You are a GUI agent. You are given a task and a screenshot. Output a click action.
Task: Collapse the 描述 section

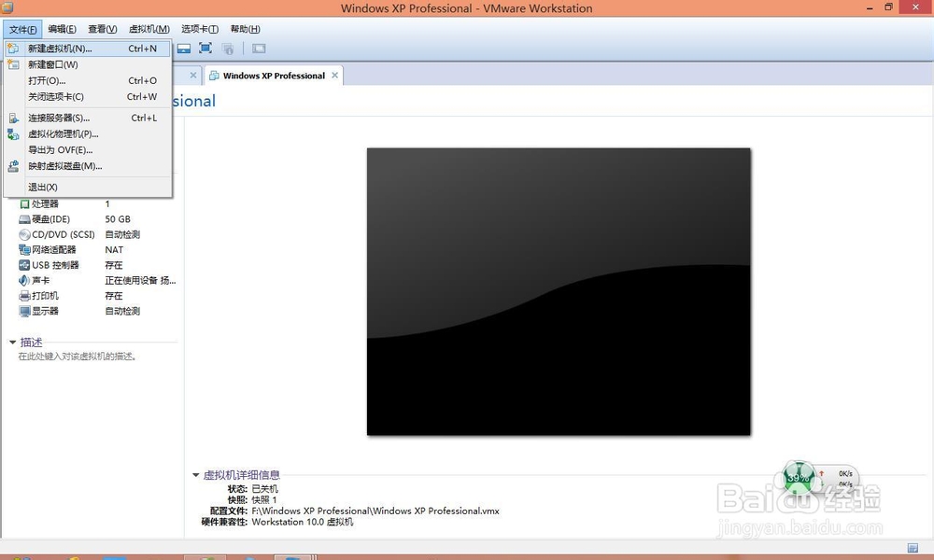pyautogui.click(x=12, y=343)
